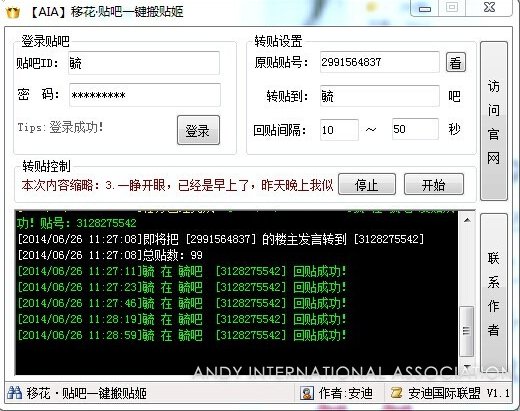The image size is (520, 411).
Task: Click 安迪国际联盟 V1.1 status text
Action: coord(459,393)
